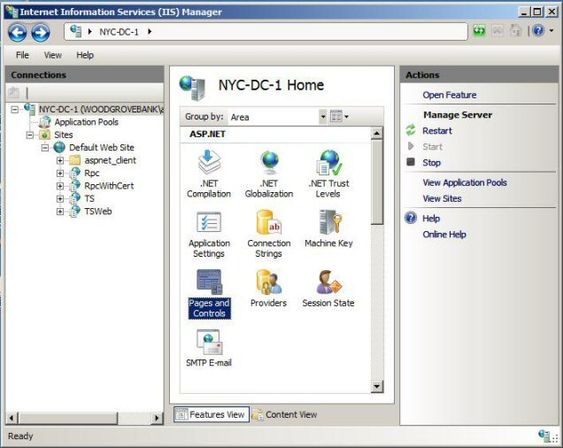Select the SMTP E-mail icon
Screen dimensions: 563x448
point(209,348)
